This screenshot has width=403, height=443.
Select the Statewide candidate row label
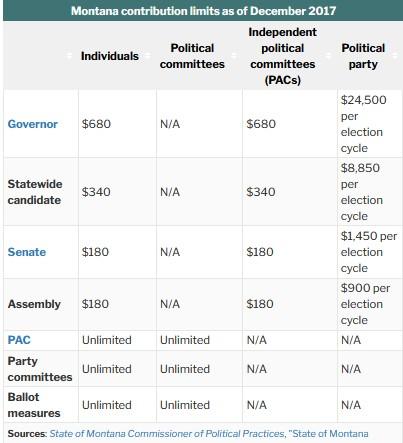[35, 192]
